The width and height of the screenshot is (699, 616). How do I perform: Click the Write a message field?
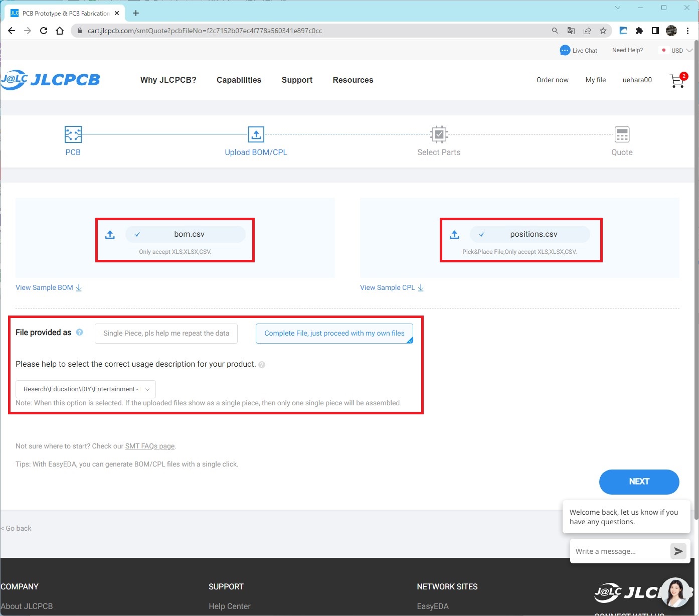coord(617,551)
